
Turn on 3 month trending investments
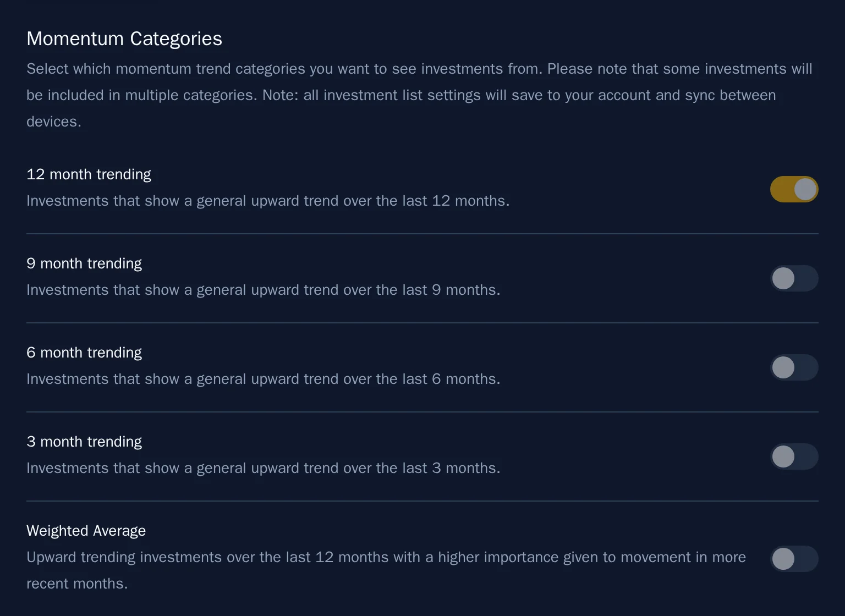click(794, 457)
